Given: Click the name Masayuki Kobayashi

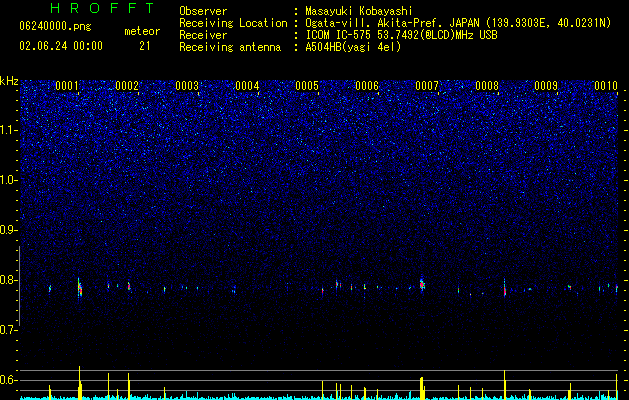Looking at the screenshot, I should click(x=359, y=11).
